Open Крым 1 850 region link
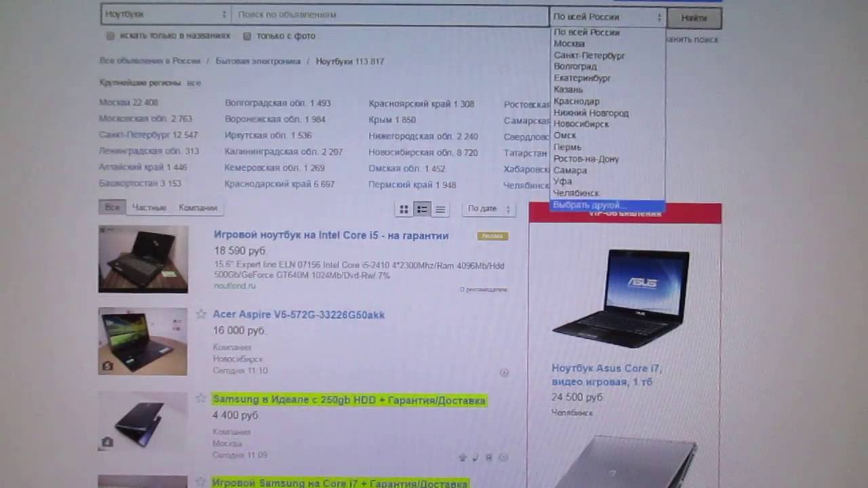The height and width of the screenshot is (488, 868). point(392,120)
